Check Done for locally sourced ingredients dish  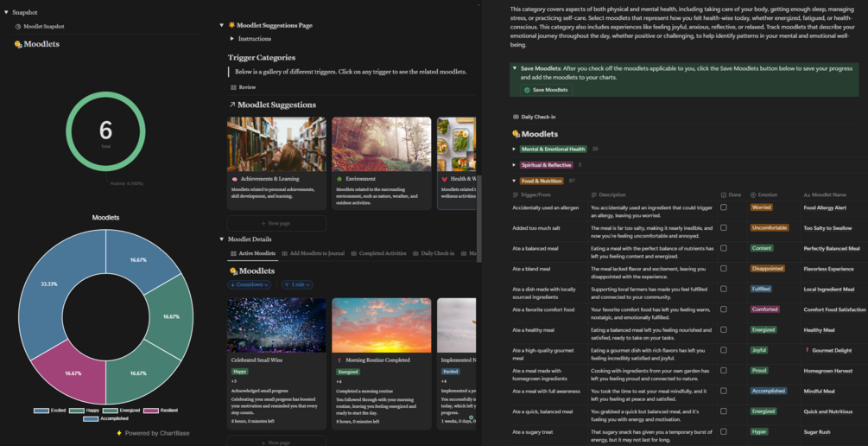[724, 290]
